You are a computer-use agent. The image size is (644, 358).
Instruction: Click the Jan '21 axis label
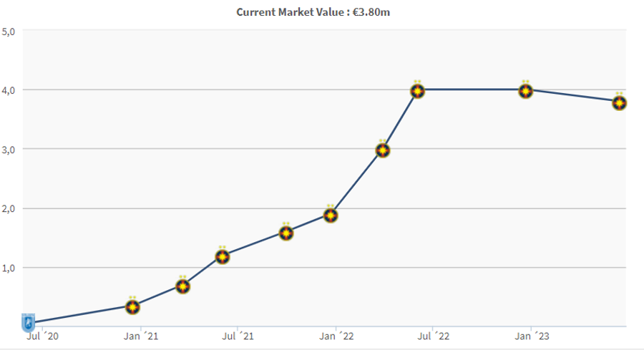tap(141, 337)
